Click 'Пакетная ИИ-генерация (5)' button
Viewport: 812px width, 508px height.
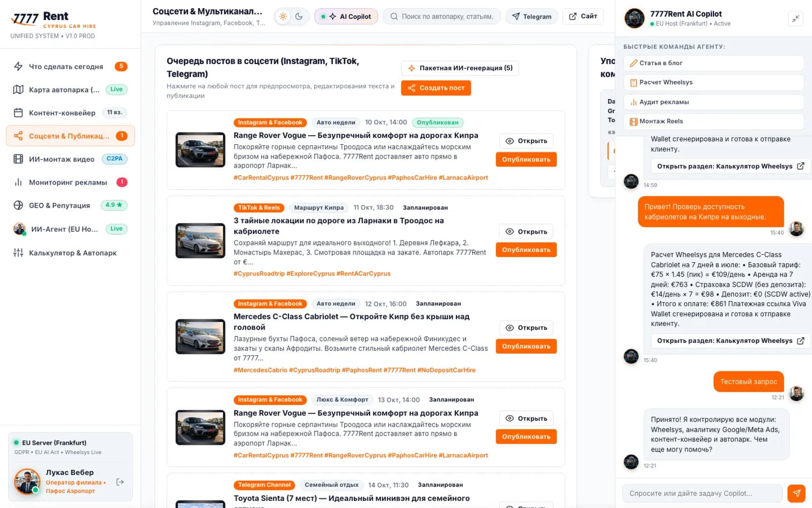[x=460, y=68]
